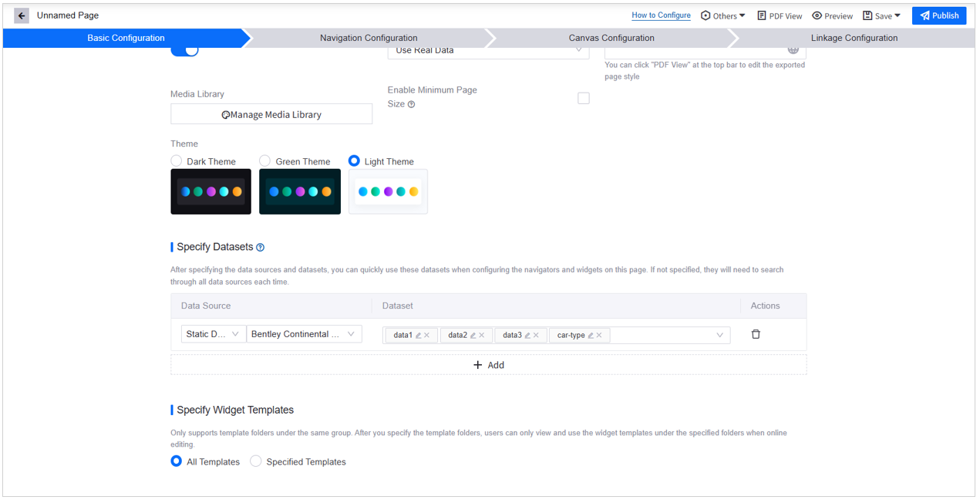
Task: Choose the Specified Templates radio option
Action: click(x=256, y=461)
